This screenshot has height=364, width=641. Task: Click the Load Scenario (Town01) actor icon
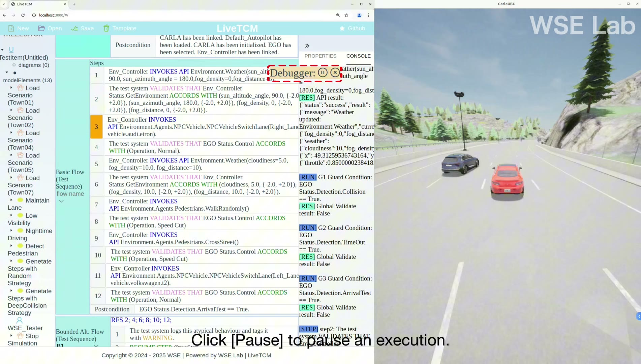[20, 88]
